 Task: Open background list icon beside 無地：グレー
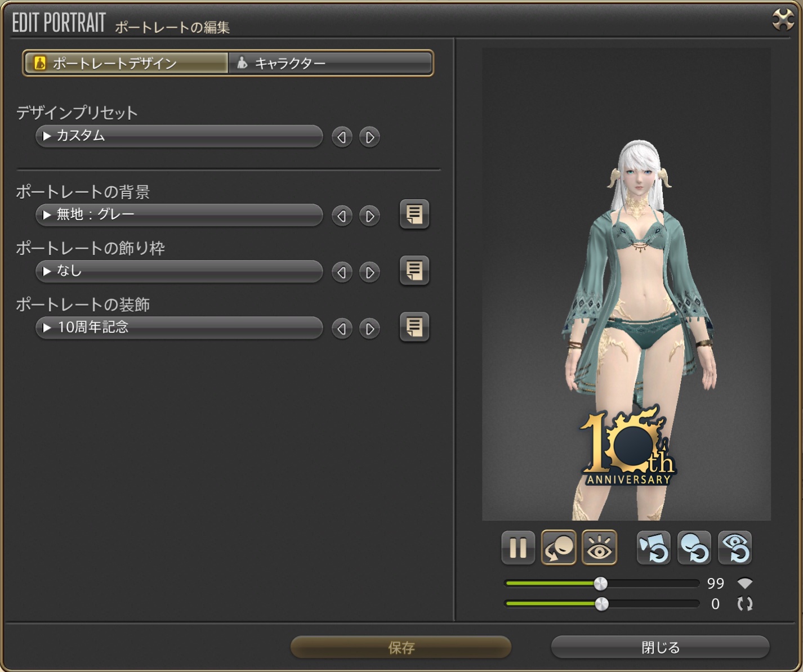[414, 214]
